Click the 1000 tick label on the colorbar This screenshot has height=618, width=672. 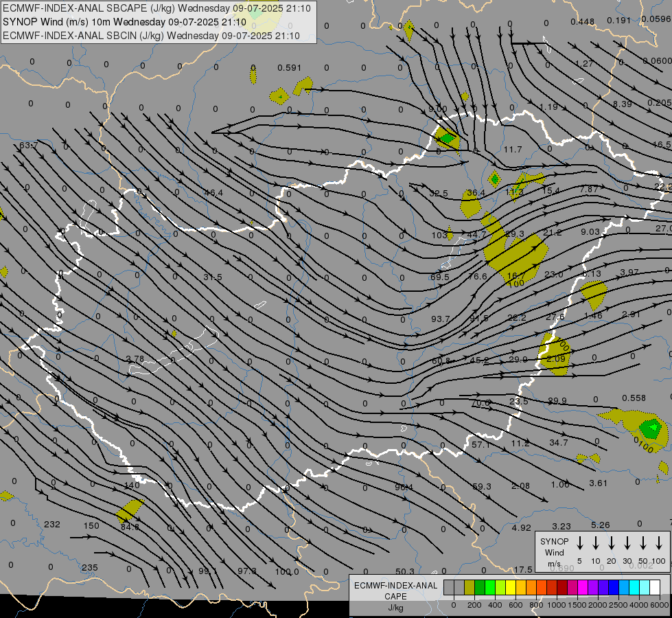coord(557,605)
